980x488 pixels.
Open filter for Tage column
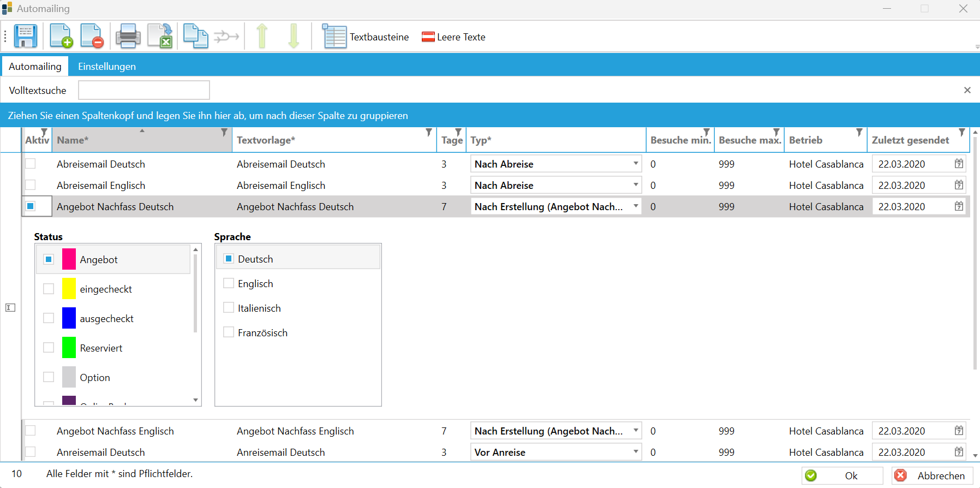point(458,133)
